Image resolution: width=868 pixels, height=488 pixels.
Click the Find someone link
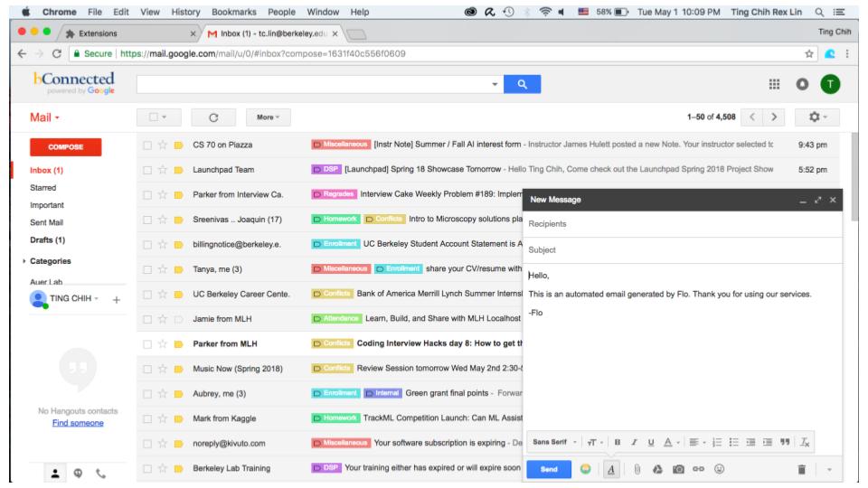pos(78,423)
